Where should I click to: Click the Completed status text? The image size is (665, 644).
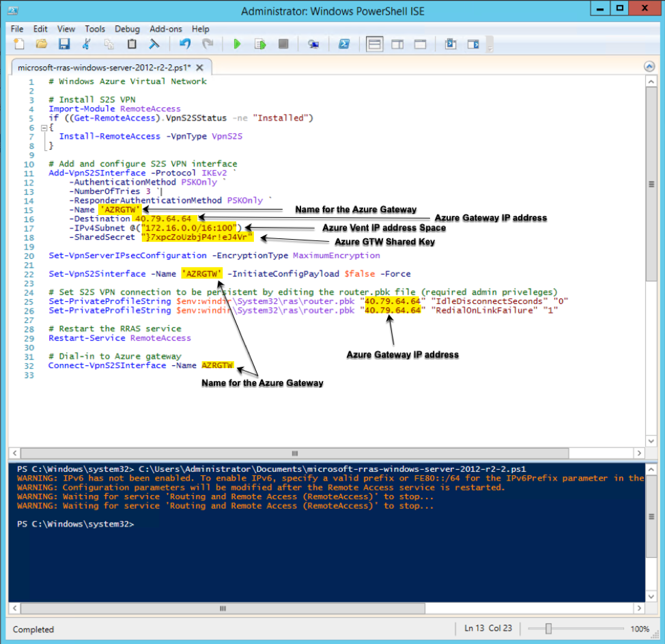pos(33,629)
